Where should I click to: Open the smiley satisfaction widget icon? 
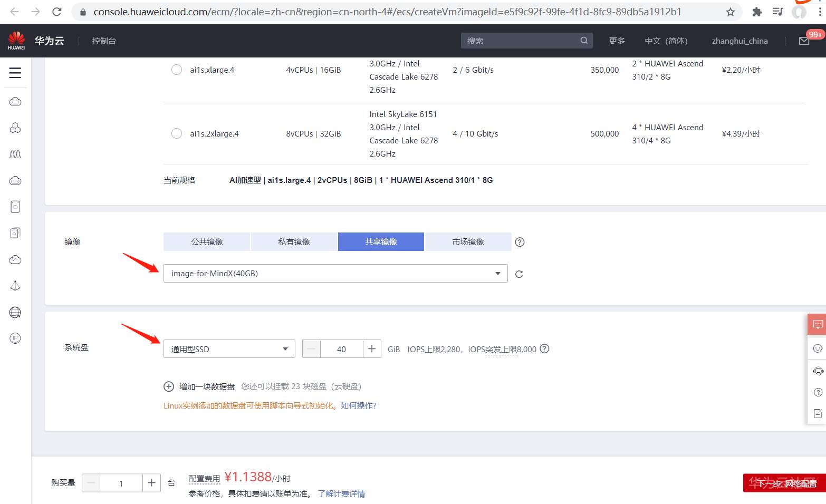pos(818,348)
